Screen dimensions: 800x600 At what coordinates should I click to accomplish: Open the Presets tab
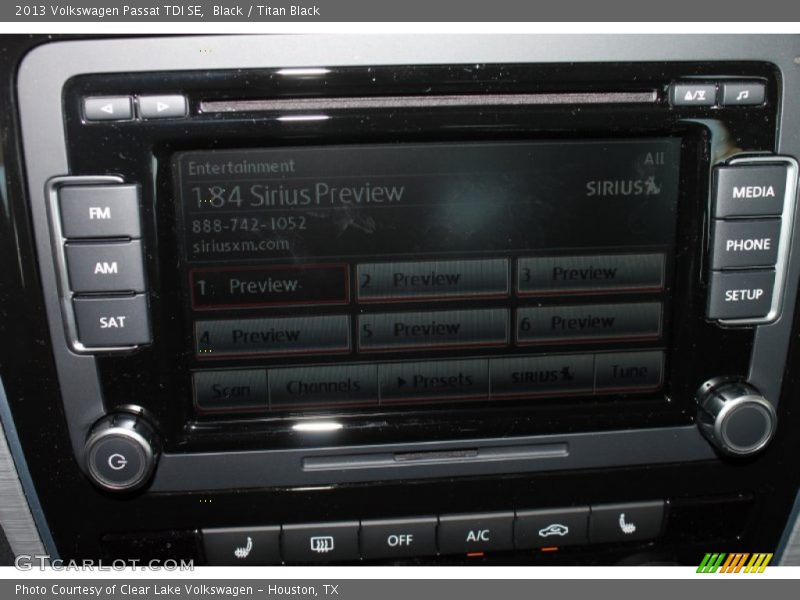[434, 381]
